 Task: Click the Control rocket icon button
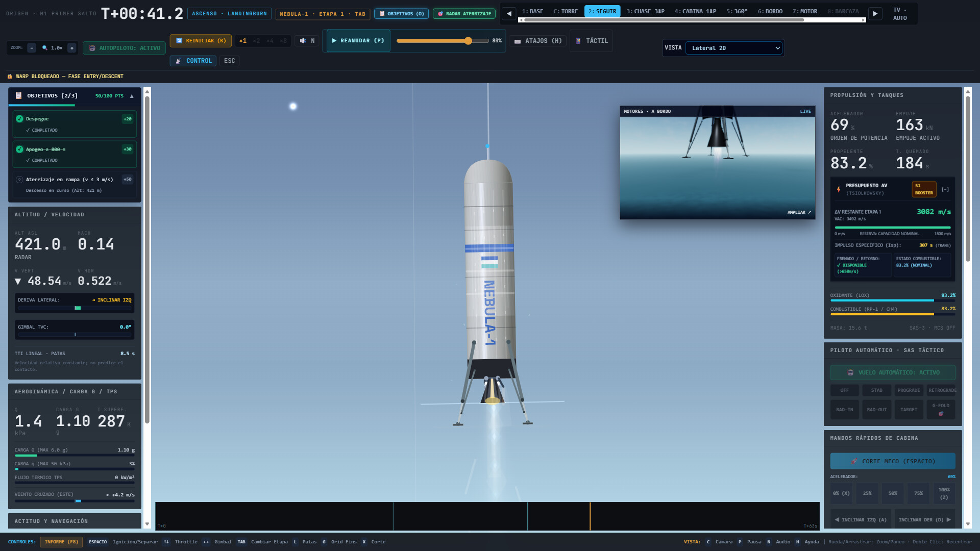193,61
